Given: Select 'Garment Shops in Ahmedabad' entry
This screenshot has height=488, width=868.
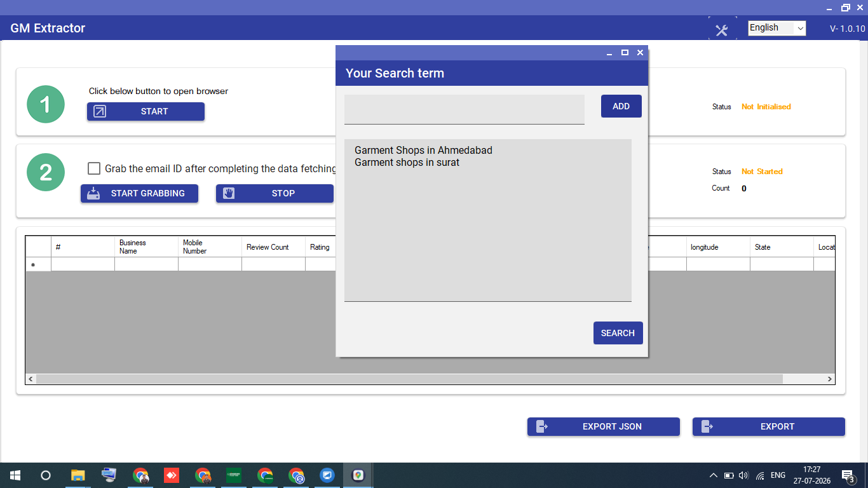Looking at the screenshot, I should (x=423, y=151).
